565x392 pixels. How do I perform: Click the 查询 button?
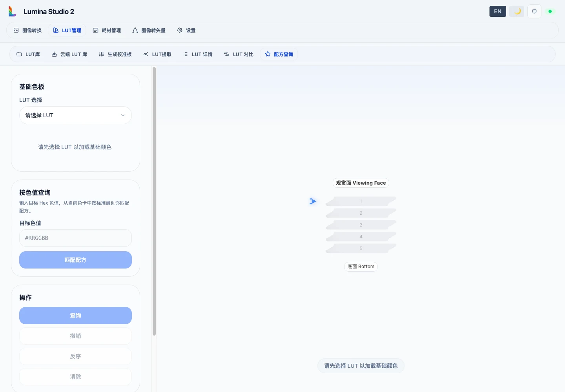pos(75,316)
